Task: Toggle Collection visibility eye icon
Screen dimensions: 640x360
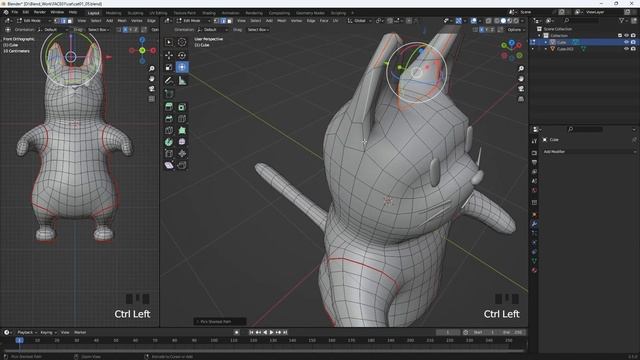Action: (x=627, y=36)
